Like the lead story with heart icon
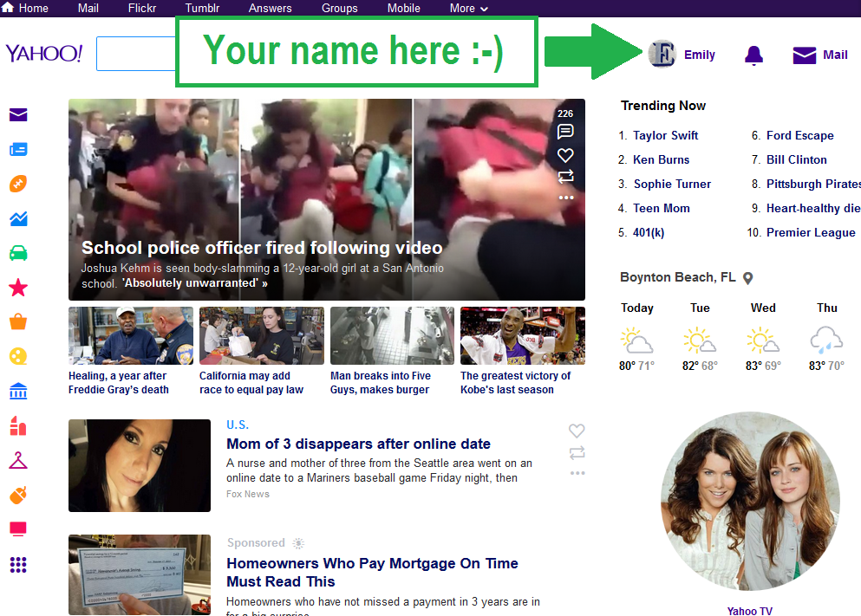Image resolution: width=861 pixels, height=616 pixels. tap(565, 155)
